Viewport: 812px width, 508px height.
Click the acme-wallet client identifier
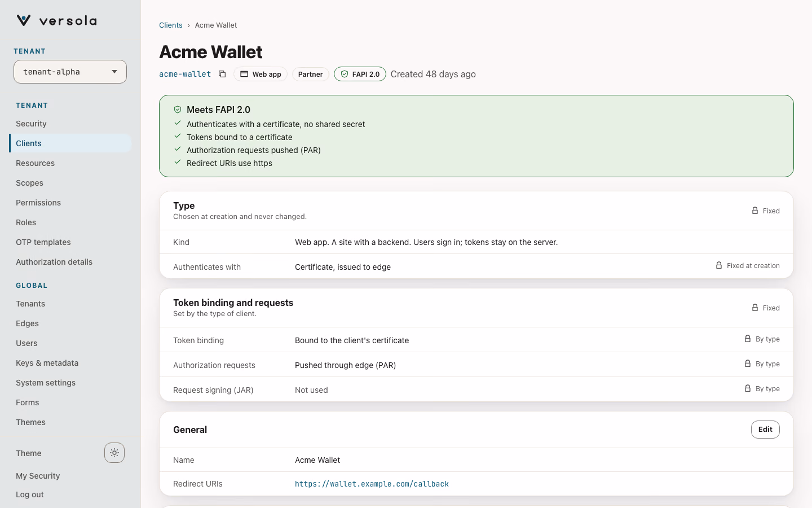(x=185, y=74)
